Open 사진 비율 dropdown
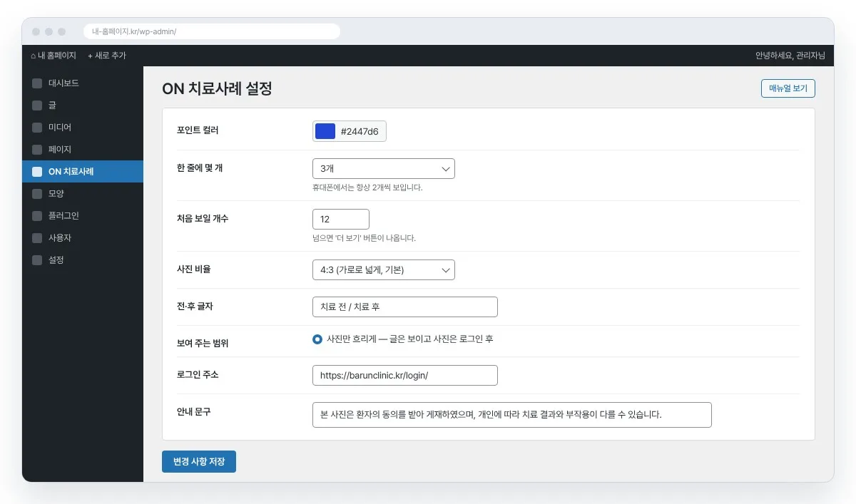The image size is (856, 504). pos(384,270)
